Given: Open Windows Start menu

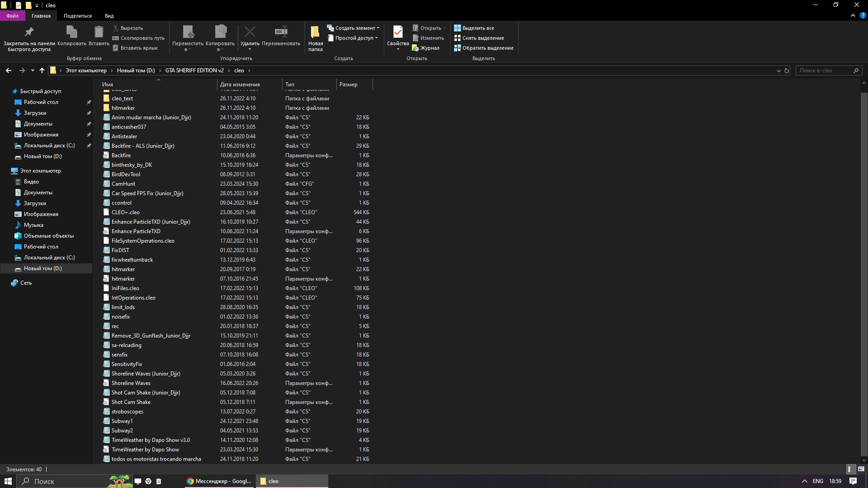Looking at the screenshot, I should click(8, 481).
